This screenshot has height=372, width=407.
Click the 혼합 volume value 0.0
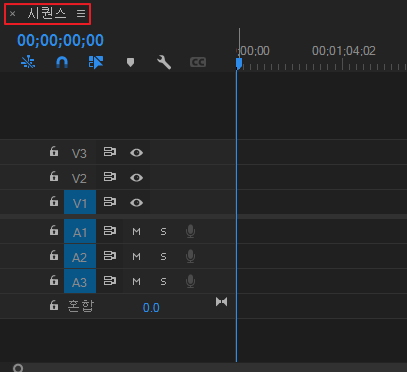[x=151, y=308]
